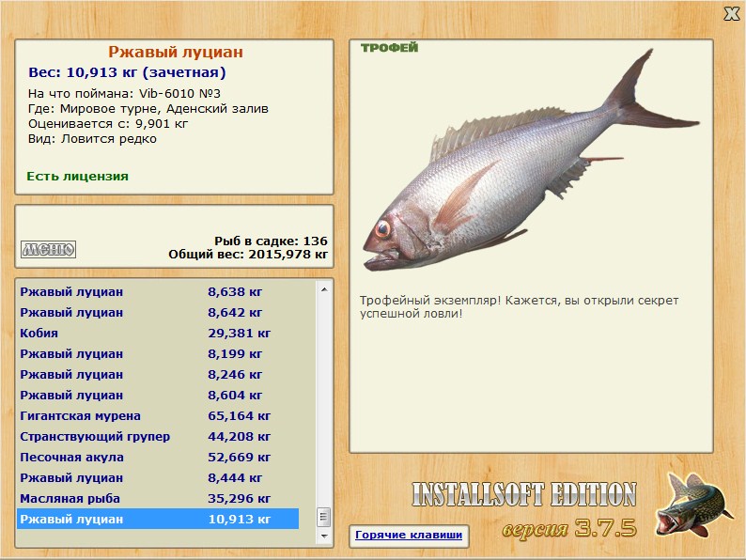Open the Меню button
Screen dimensions: 746x560
pos(48,249)
